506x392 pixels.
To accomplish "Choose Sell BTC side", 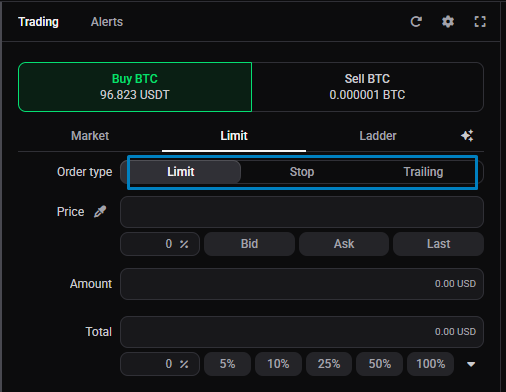I will point(367,87).
